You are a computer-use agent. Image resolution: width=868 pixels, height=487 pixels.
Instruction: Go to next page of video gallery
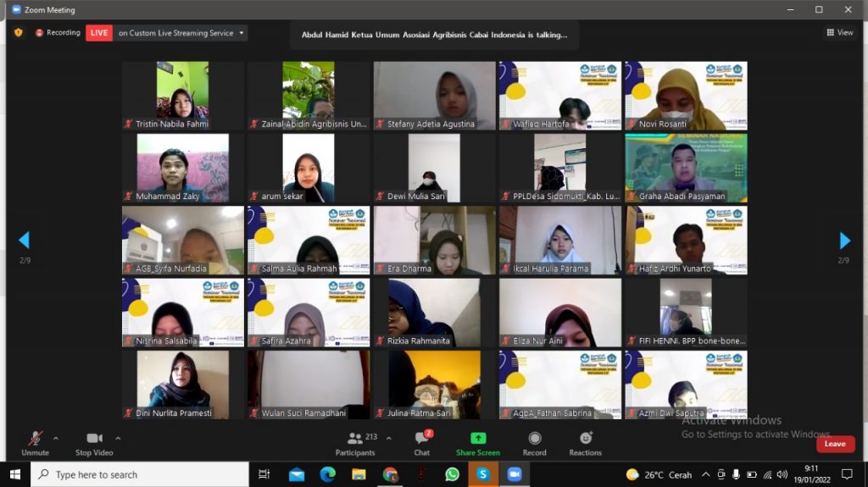point(843,241)
